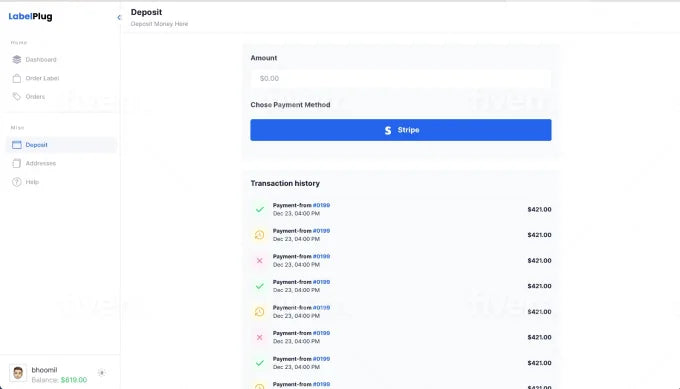Viewport: 680px width, 389px height.
Task: Click the Deposit Money Here subtitle
Action: pos(159,24)
